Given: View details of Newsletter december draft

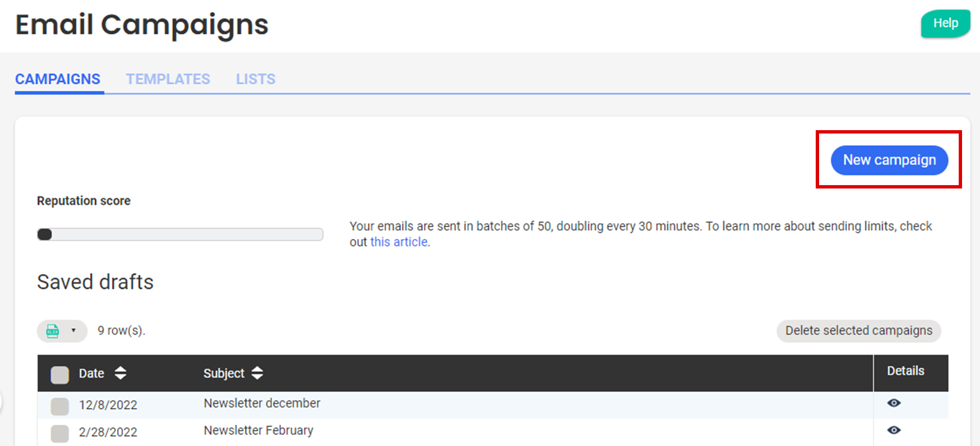Looking at the screenshot, I should coord(894,403).
